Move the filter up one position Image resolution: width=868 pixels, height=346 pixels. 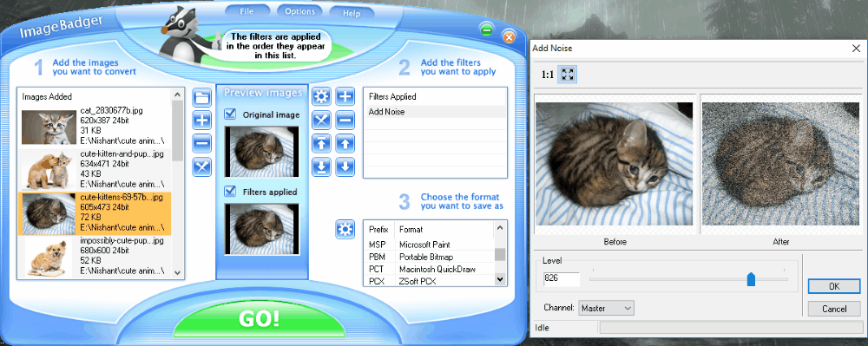click(x=345, y=144)
